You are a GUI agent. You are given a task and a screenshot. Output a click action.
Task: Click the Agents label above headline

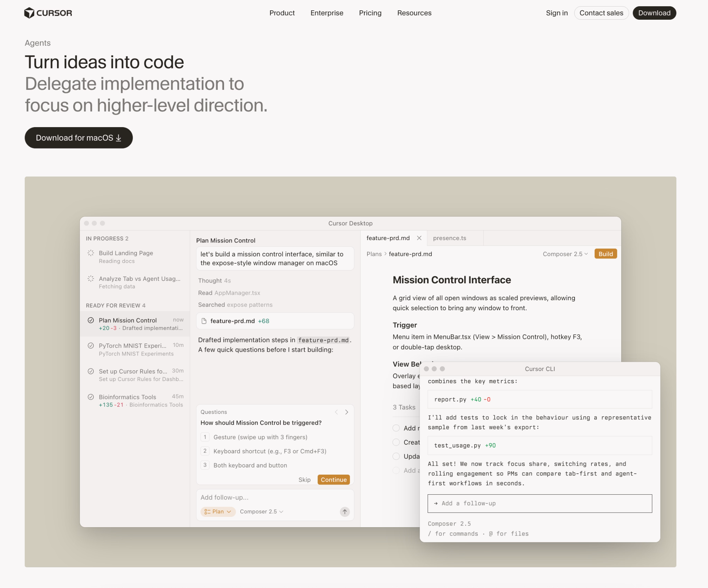pyautogui.click(x=38, y=43)
